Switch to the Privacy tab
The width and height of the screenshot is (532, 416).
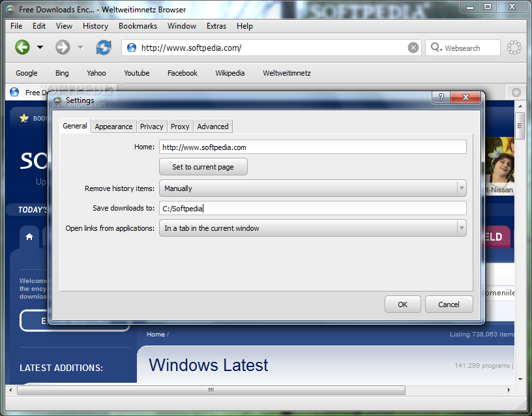(x=152, y=126)
